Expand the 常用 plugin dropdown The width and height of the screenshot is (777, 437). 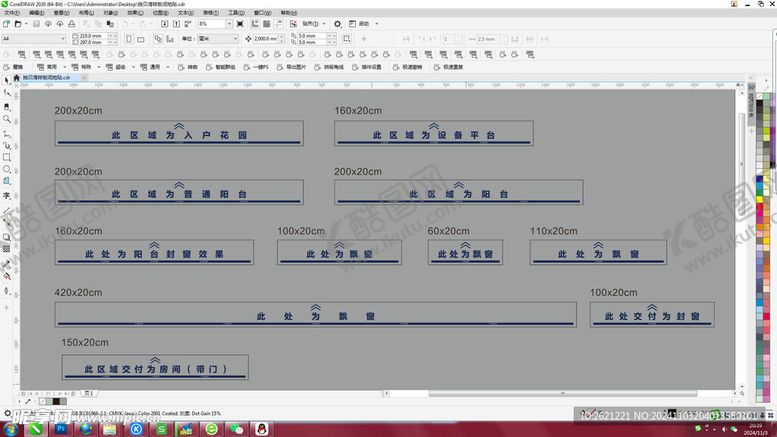(x=65, y=67)
